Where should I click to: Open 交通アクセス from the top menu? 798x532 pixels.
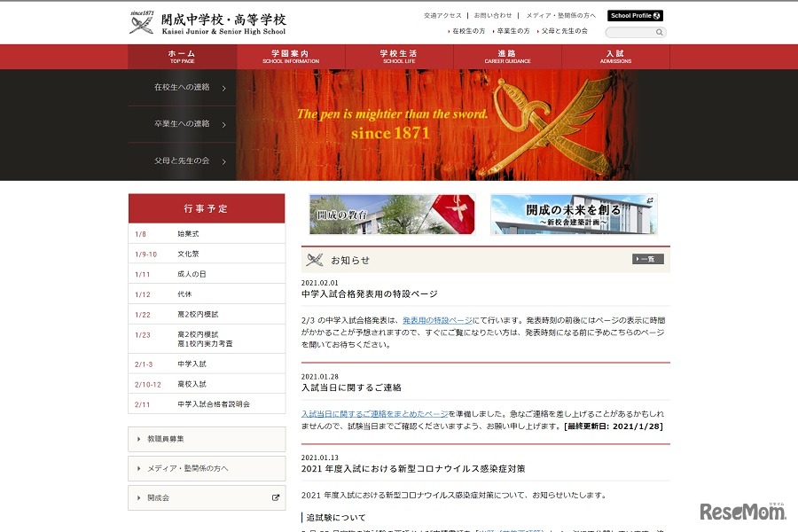point(444,15)
